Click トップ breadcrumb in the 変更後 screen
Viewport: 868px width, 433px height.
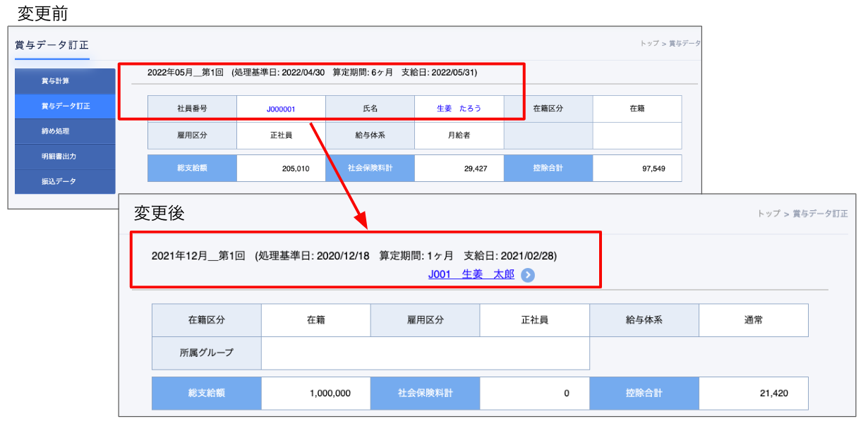click(768, 214)
